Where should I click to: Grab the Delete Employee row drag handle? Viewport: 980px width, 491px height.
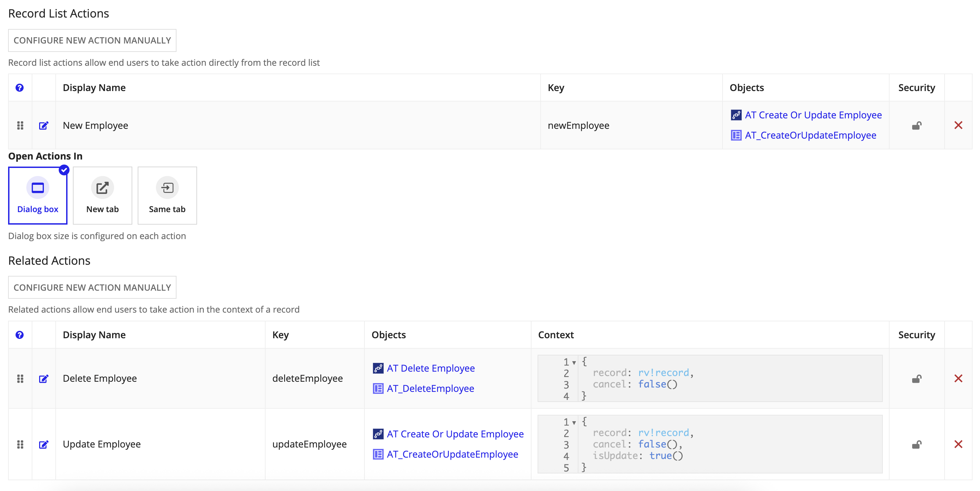click(20, 378)
